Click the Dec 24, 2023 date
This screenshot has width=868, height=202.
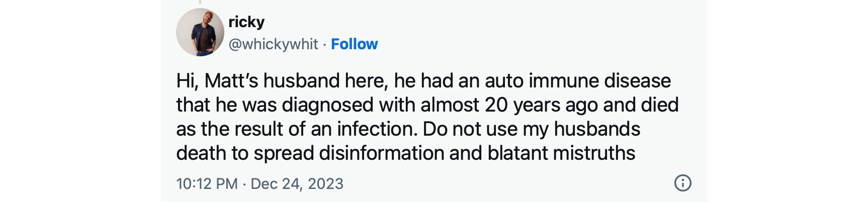[297, 184]
